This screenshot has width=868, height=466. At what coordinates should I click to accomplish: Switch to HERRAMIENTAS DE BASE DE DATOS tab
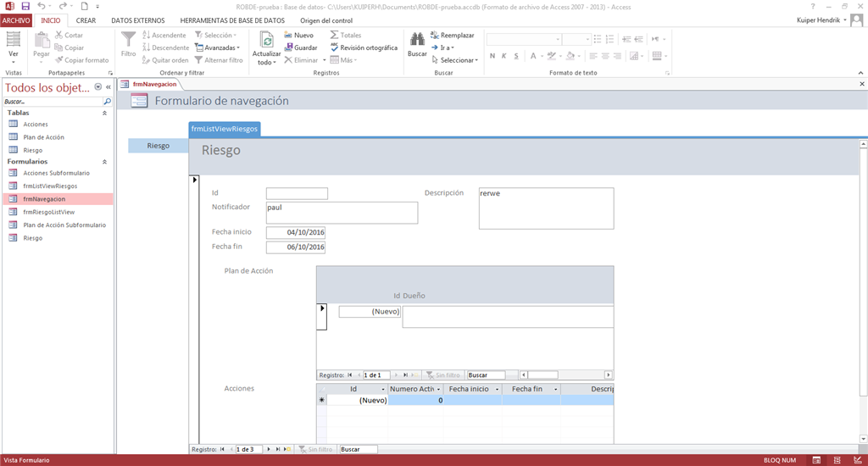pyautogui.click(x=232, y=20)
